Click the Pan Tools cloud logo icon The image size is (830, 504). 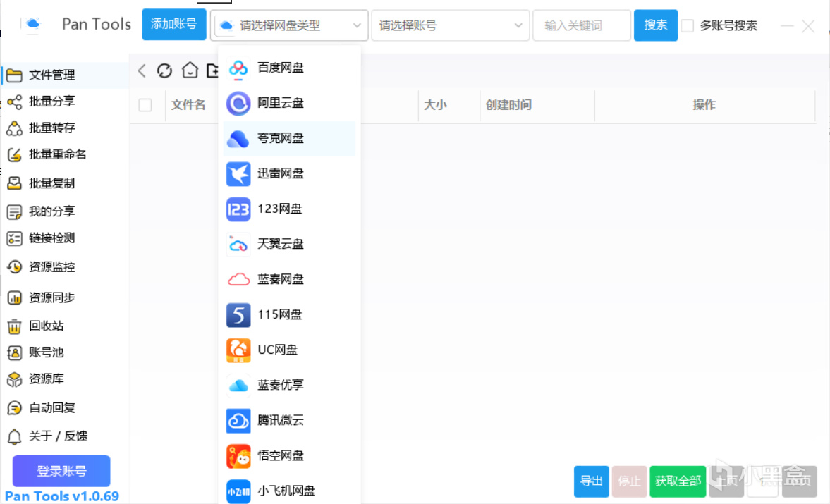click(33, 24)
